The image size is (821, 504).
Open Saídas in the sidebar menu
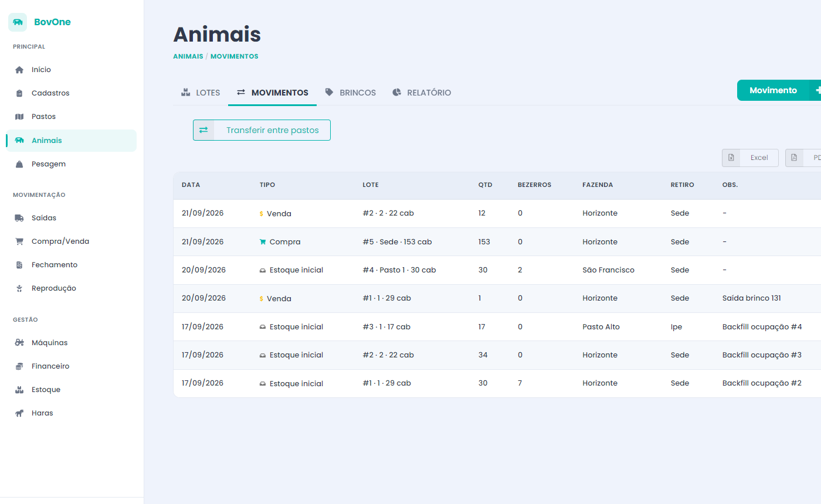72,218
